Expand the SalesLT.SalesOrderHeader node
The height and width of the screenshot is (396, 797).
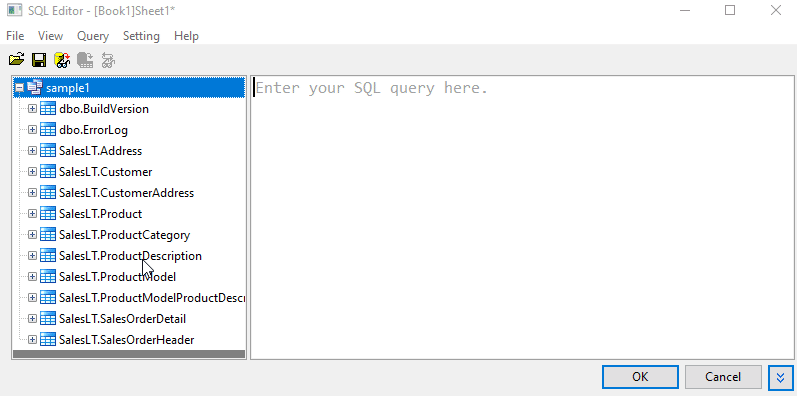click(x=33, y=340)
